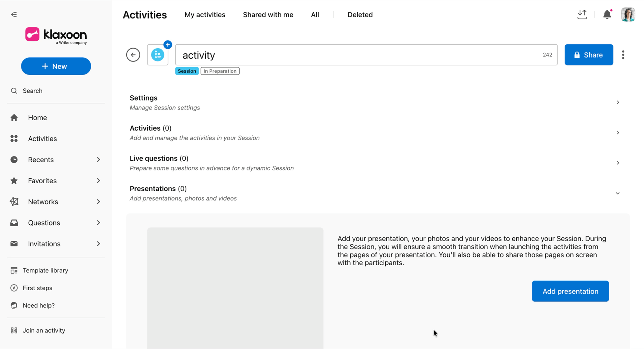Expand the Questions submenu chevron
Screen dimensions: 644x349
tap(98, 223)
